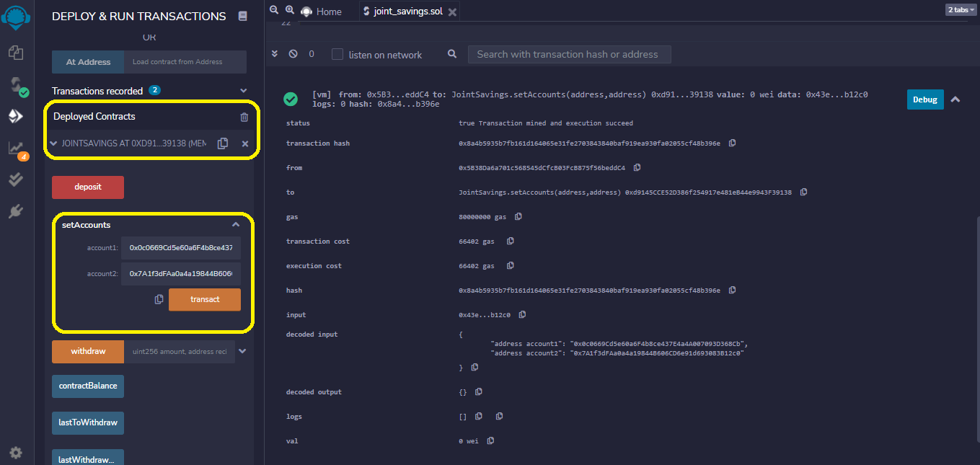Close the joint_savings.sol tab
The width and height of the screenshot is (980, 465).
pyautogui.click(x=452, y=12)
